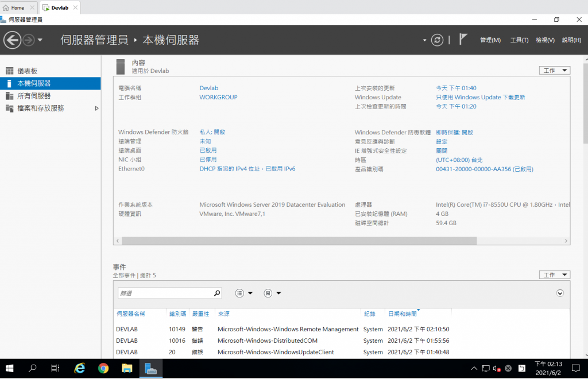Open the 檢視(V) menu
Viewport: 588px width, 379px height.
click(x=545, y=40)
